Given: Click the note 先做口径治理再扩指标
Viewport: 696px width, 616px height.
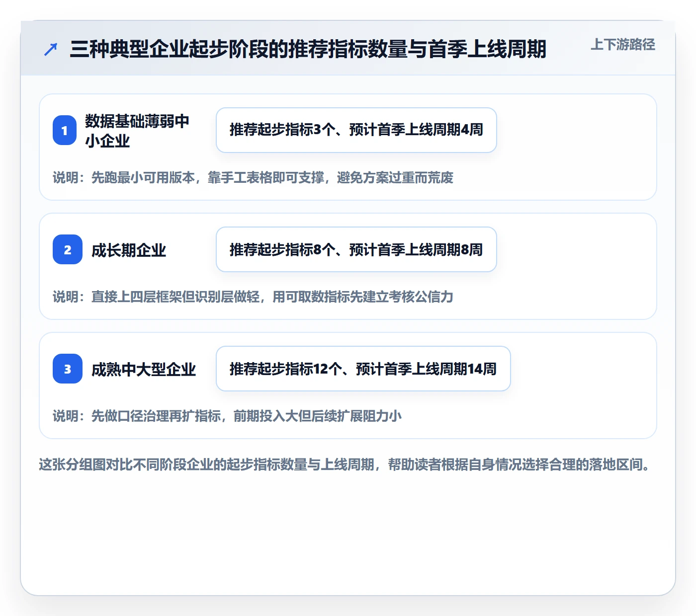Looking at the screenshot, I should pos(227,416).
